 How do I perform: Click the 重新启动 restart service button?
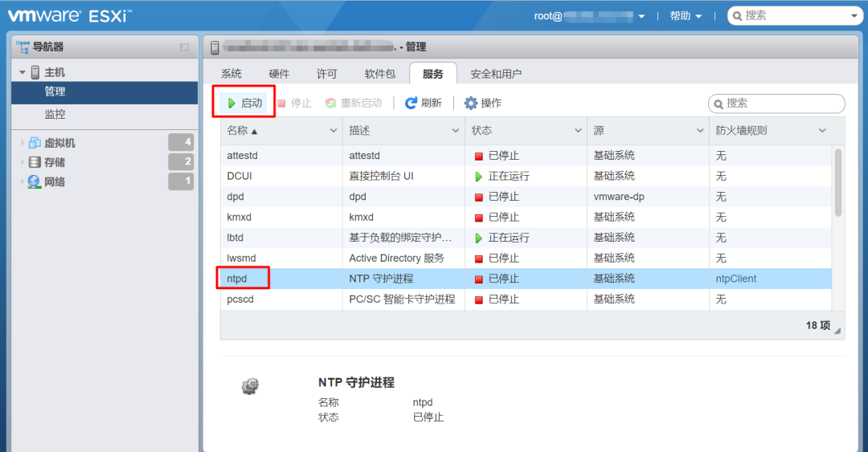point(354,103)
